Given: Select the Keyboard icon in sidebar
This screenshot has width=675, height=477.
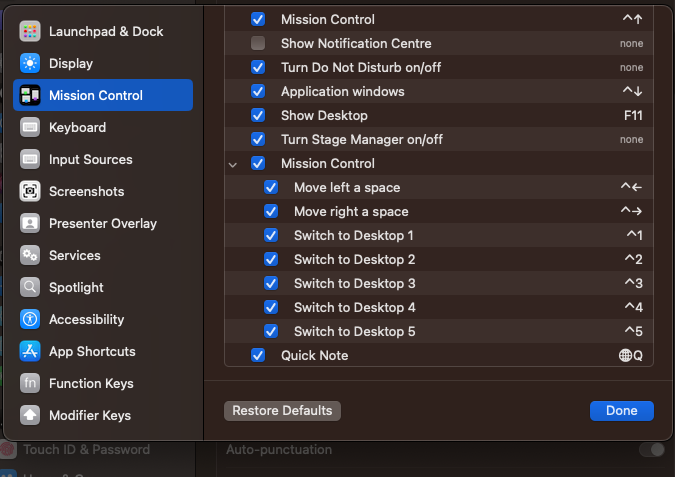Looking at the screenshot, I should coord(30,127).
